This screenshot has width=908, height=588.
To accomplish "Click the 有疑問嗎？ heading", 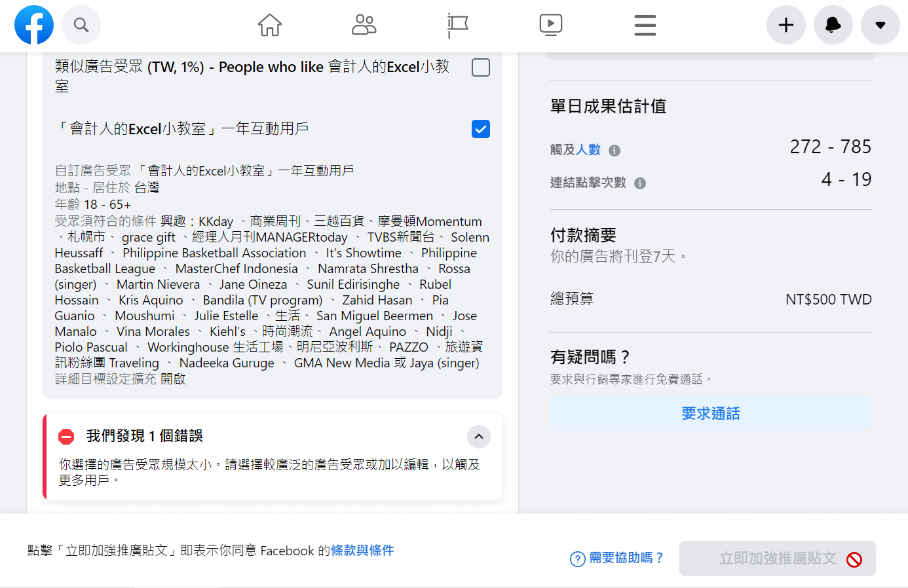I will 590,357.
